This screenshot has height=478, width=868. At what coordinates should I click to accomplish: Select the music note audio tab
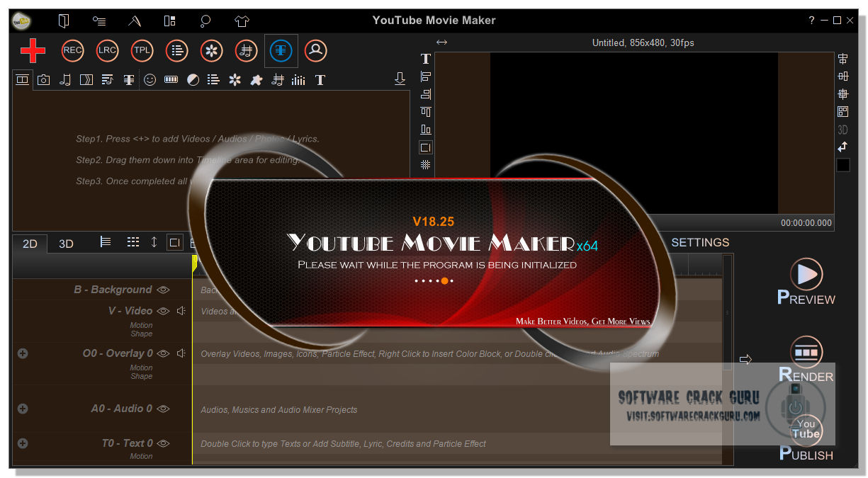click(x=64, y=80)
